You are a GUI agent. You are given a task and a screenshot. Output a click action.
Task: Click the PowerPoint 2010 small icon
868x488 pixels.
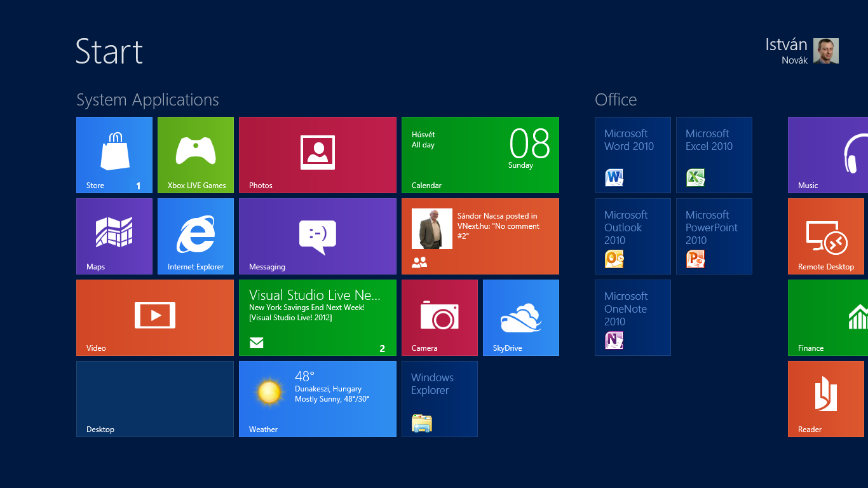click(696, 259)
